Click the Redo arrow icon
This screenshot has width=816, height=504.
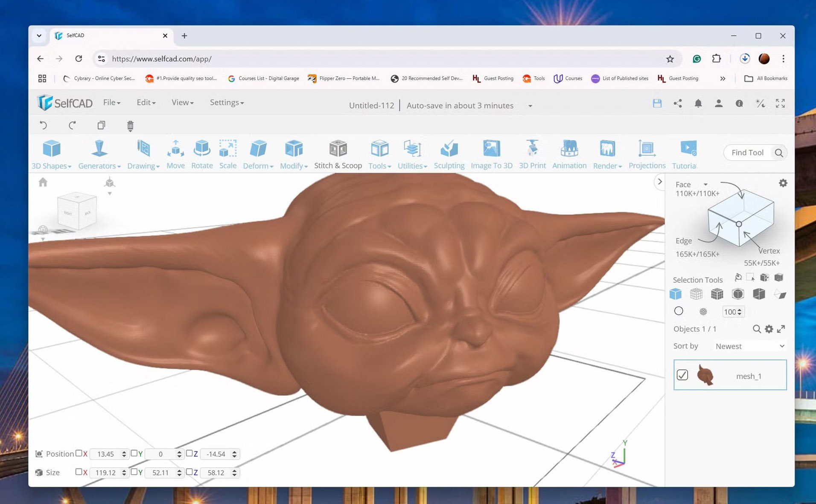pos(72,125)
